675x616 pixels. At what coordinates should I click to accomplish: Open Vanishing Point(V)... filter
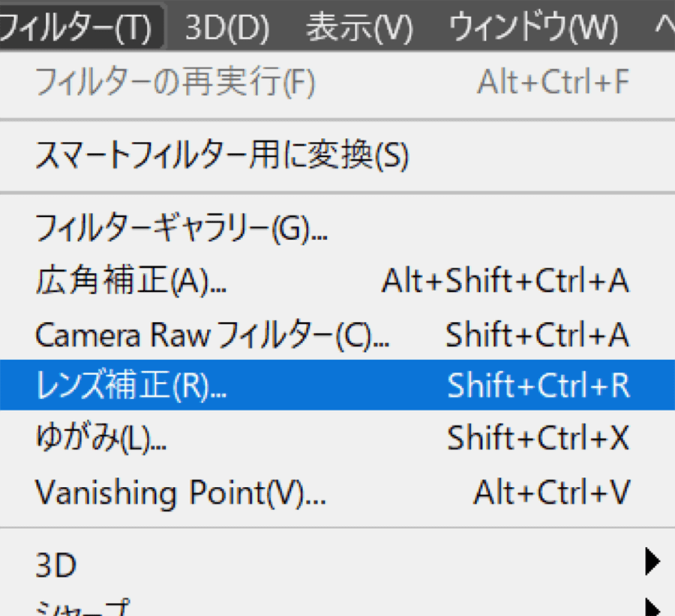(x=337, y=492)
